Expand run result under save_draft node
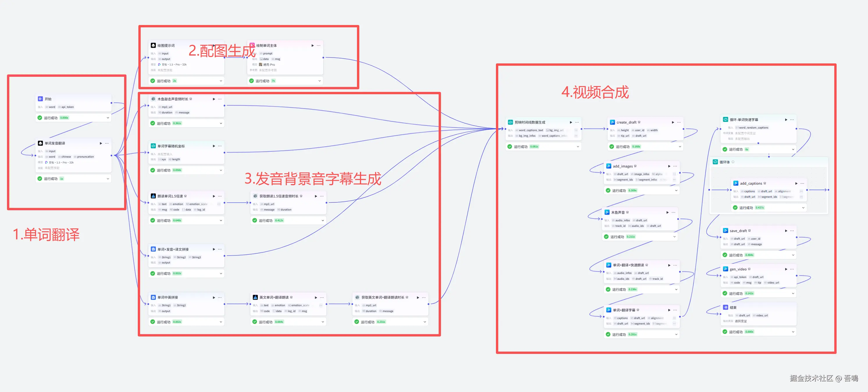 pyautogui.click(x=793, y=255)
